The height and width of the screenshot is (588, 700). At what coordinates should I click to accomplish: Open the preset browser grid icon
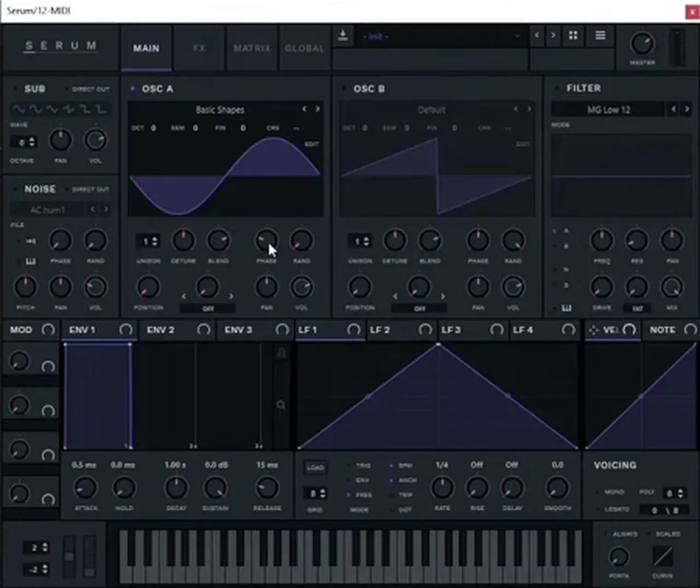573,36
